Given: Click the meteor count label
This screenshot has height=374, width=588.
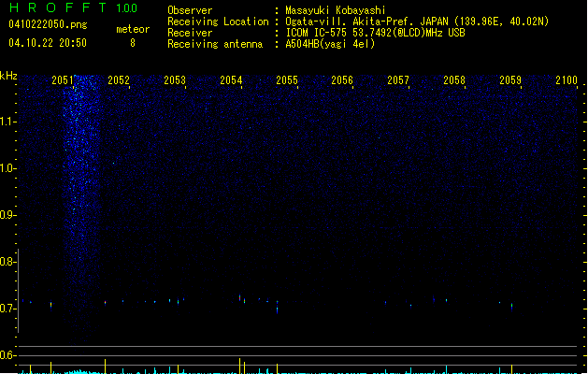Looking at the screenshot, I should (x=133, y=29).
